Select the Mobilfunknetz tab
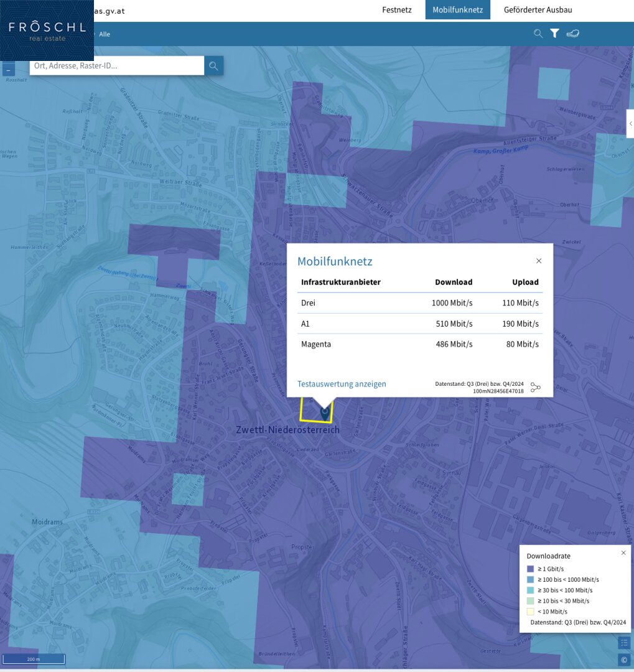Screen dimensions: 634x672 [457, 10]
